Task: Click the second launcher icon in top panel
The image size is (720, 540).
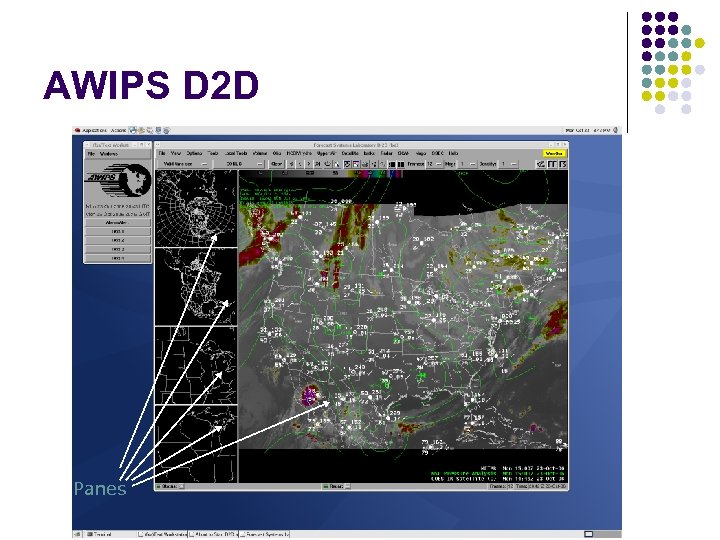Action: coord(141,130)
